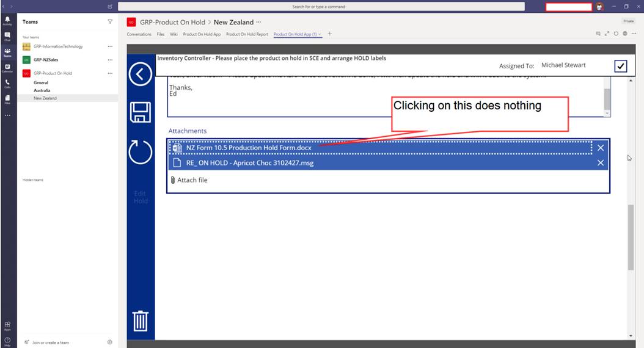Expand the tab to full screen

(x=607, y=34)
